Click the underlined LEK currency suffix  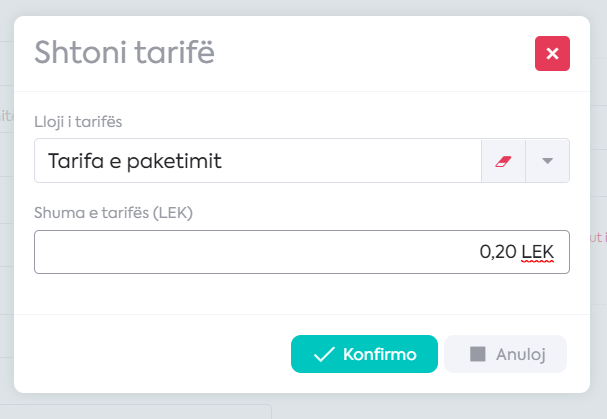coord(538,252)
